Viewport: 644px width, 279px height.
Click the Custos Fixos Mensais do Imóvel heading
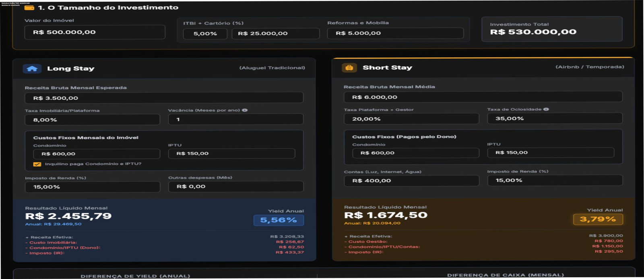(86, 138)
